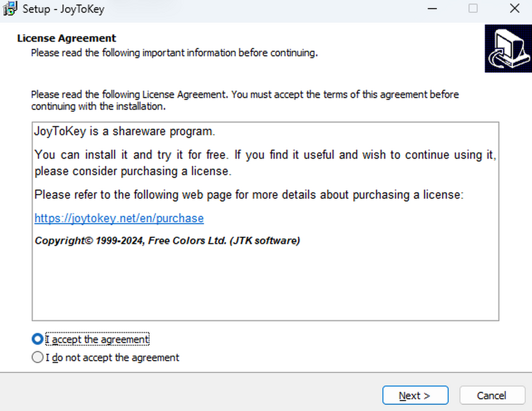Click the 'please consider purchasing a license' text

pos(133,171)
